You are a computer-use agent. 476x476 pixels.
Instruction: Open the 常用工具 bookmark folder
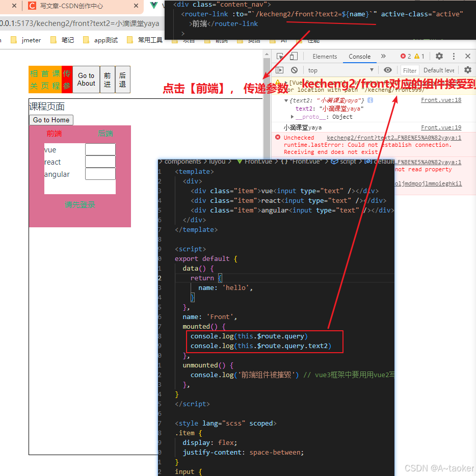(x=145, y=40)
